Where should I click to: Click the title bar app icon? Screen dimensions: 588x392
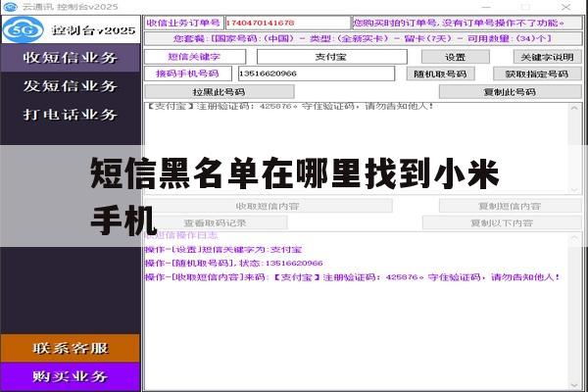pyautogui.click(x=10, y=7)
